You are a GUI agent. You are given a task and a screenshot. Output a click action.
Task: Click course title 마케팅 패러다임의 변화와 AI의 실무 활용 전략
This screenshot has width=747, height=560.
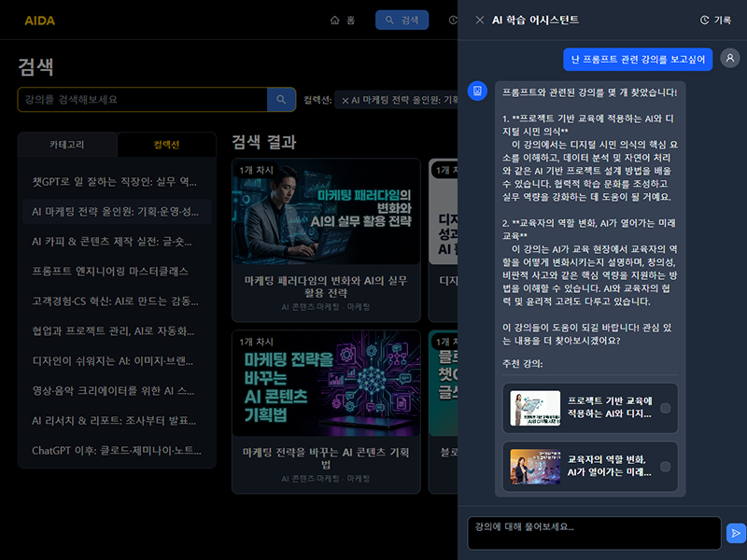(x=326, y=287)
